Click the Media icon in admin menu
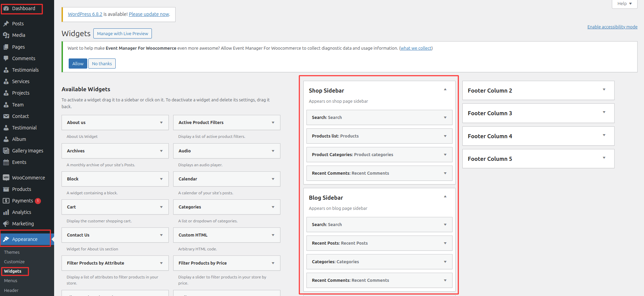The width and height of the screenshot is (644, 296). tap(6, 35)
